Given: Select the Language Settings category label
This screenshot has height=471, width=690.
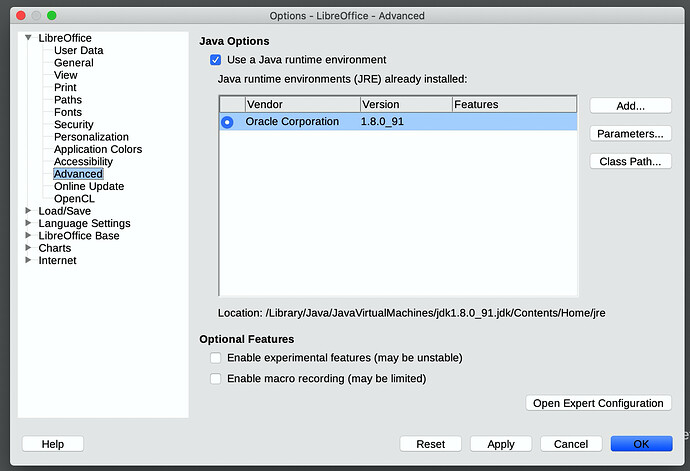Looking at the screenshot, I should [x=84, y=223].
